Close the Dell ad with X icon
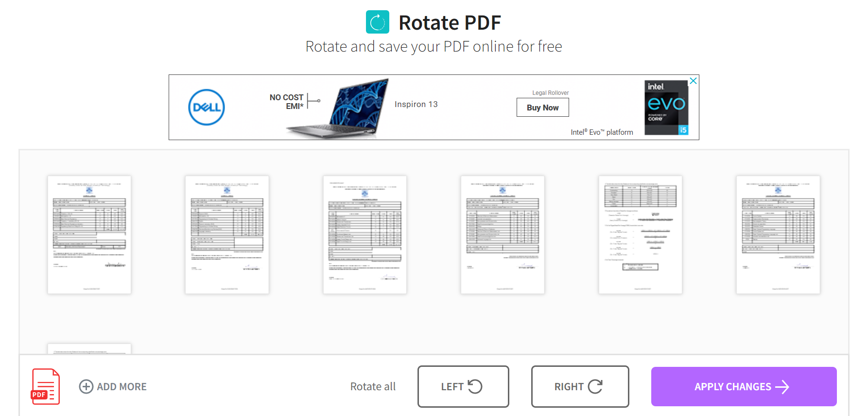 (x=694, y=81)
